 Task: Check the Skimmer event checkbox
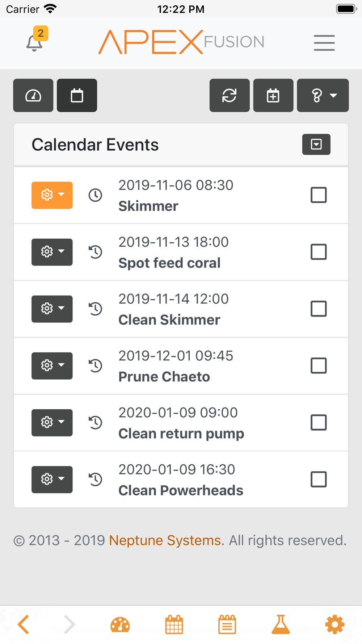(319, 195)
